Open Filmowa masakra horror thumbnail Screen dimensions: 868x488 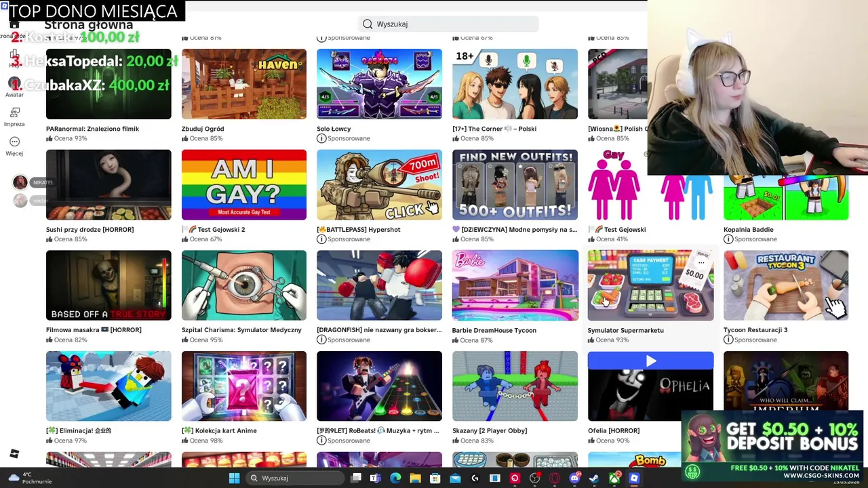pyautogui.click(x=108, y=285)
